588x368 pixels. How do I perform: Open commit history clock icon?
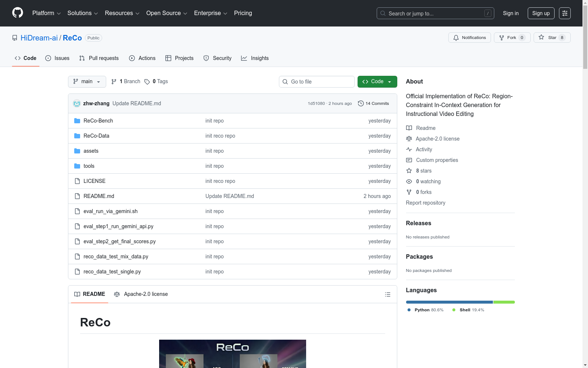[x=361, y=103]
